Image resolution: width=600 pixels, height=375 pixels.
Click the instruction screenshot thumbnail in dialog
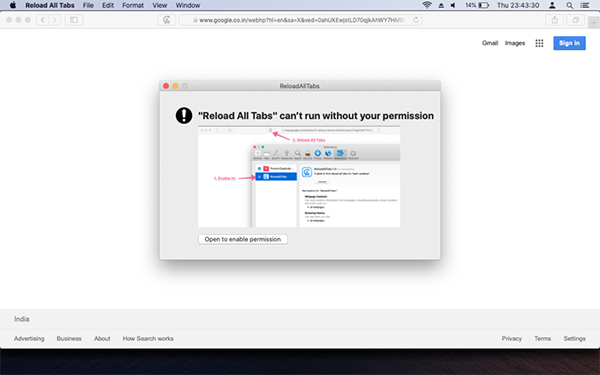(299, 176)
